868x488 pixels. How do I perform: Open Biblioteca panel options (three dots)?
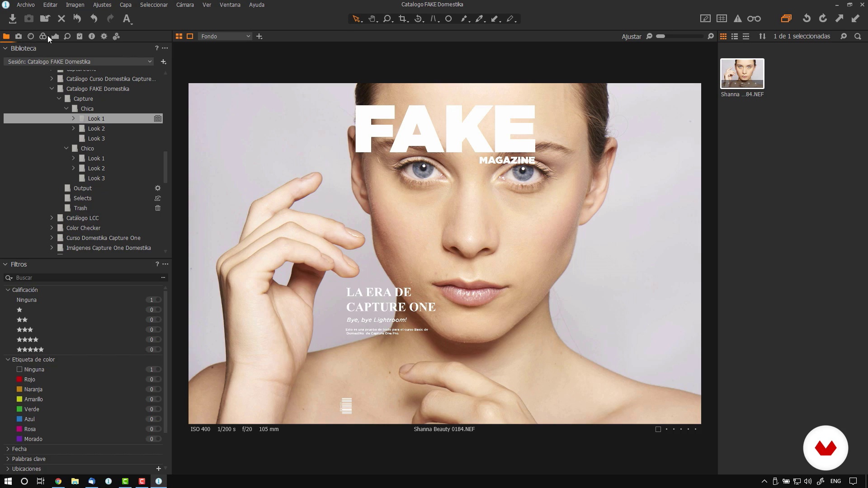(165, 48)
